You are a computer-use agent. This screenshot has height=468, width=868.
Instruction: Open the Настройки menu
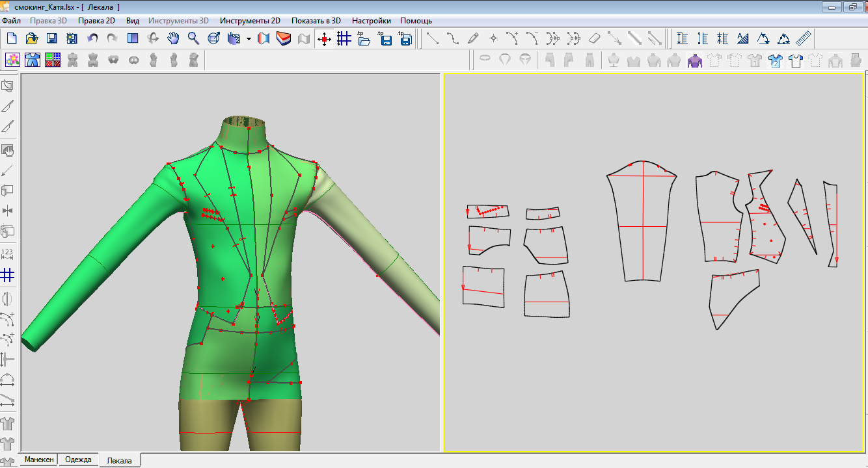(371, 21)
